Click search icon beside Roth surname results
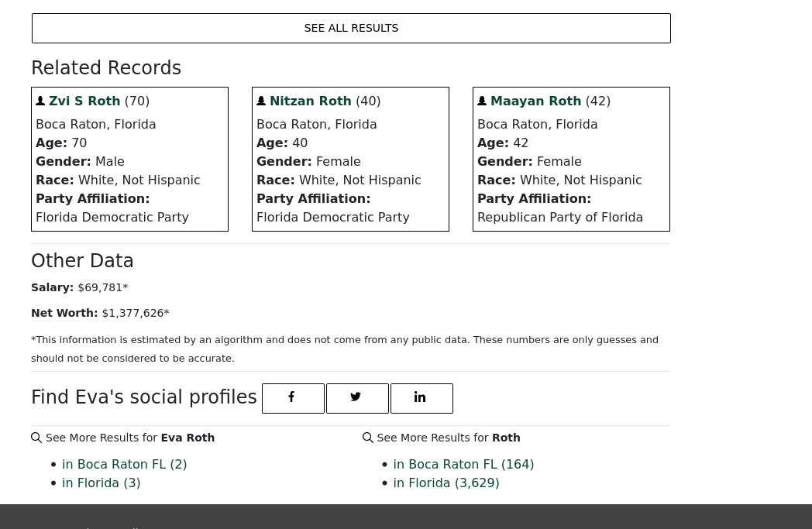The image size is (812, 529). (368, 438)
